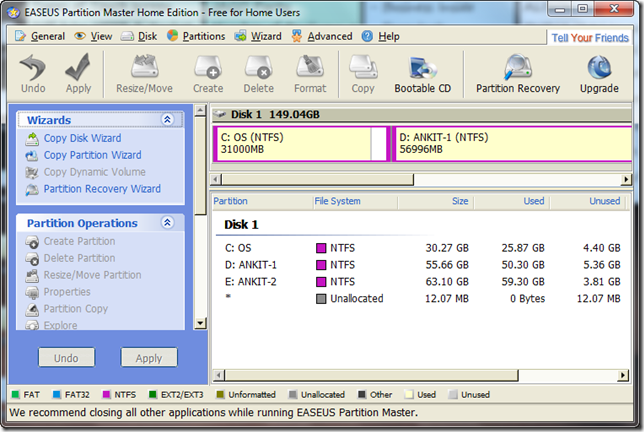Click the Upgrade toolbar icon
The height and width of the screenshot is (432, 644).
pyautogui.click(x=599, y=73)
